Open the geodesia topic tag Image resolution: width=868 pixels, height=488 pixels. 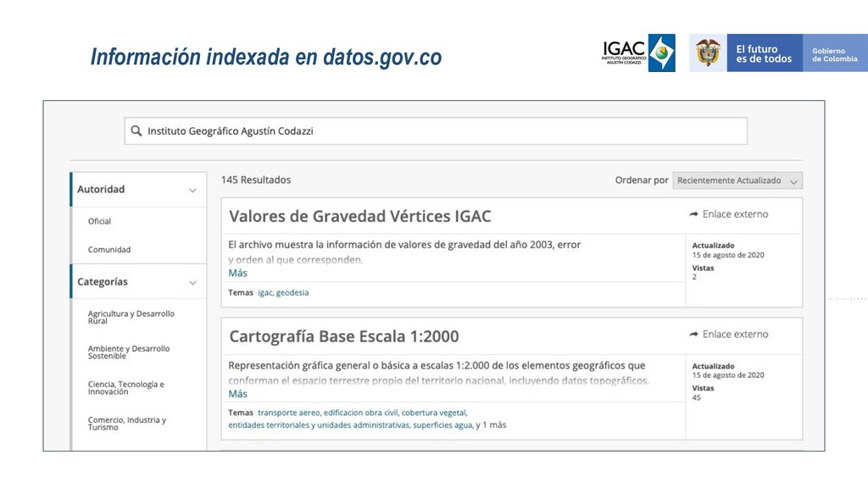[x=292, y=292]
